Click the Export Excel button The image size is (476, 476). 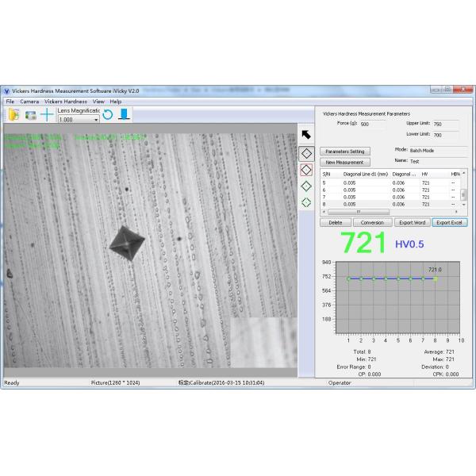click(x=450, y=223)
